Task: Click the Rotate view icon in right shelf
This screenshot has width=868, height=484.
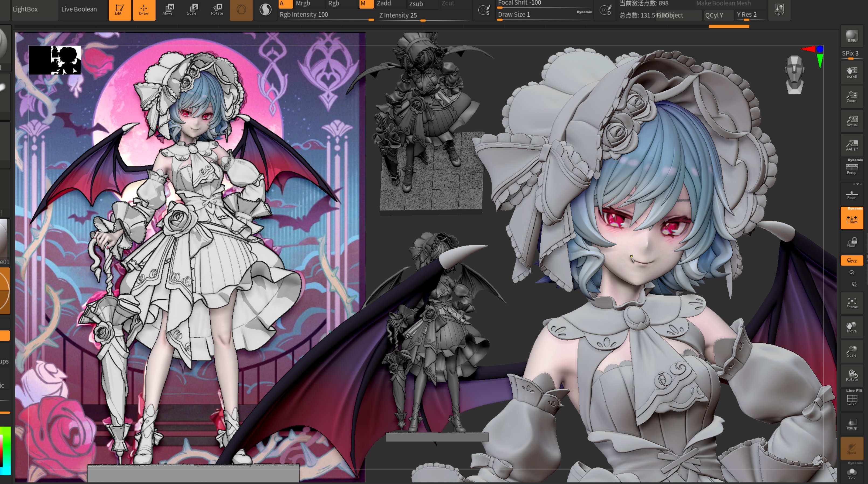Action: (x=852, y=376)
